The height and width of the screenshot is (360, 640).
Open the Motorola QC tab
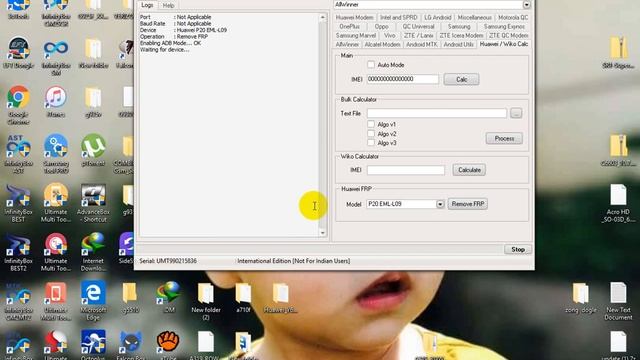pyautogui.click(x=513, y=18)
